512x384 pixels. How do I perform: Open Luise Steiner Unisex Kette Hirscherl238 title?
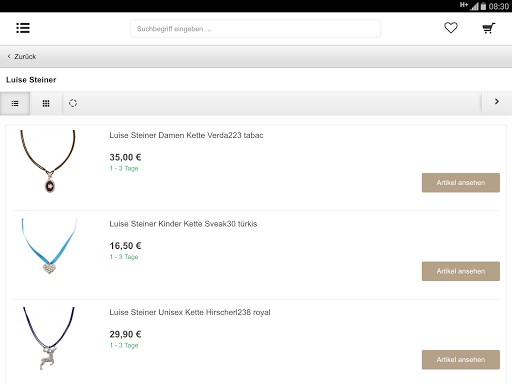coord(190,312)
